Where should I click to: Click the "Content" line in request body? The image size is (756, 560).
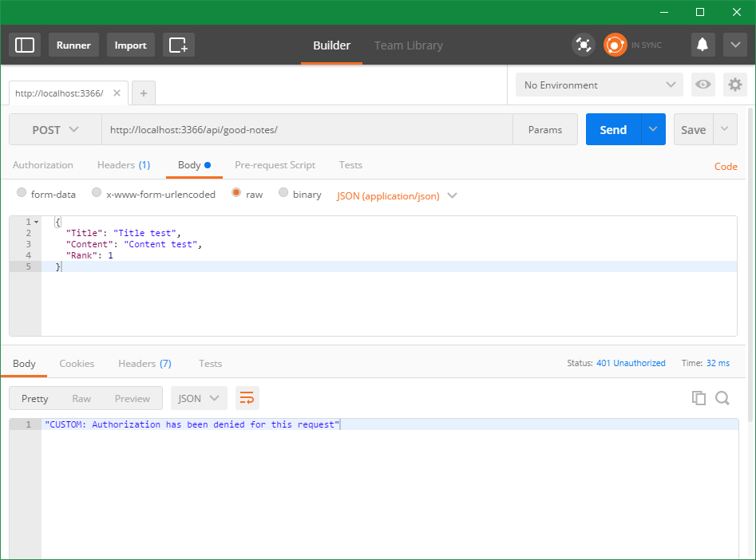click(x=133, y=244)
